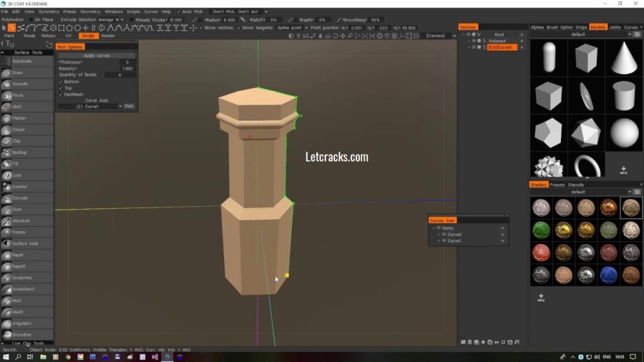
Task: Select the Pinch tool
Action: [x=27, y=96]
